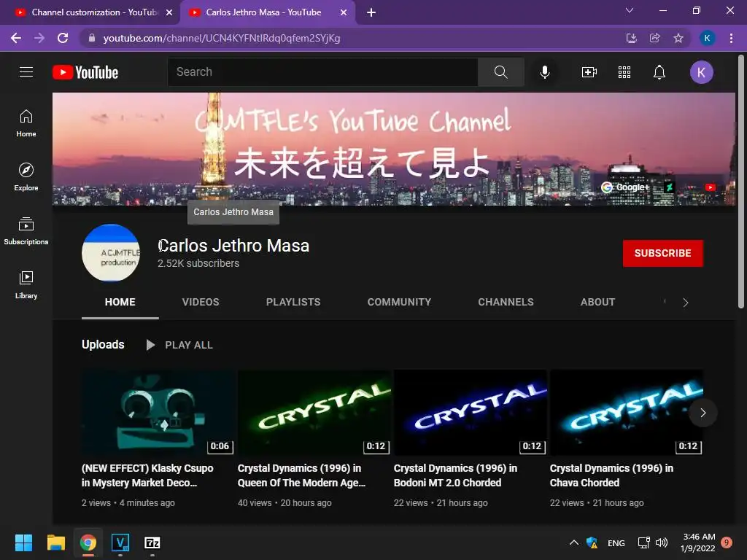
Task: Open the notifications bell
Action: (659, 72)
